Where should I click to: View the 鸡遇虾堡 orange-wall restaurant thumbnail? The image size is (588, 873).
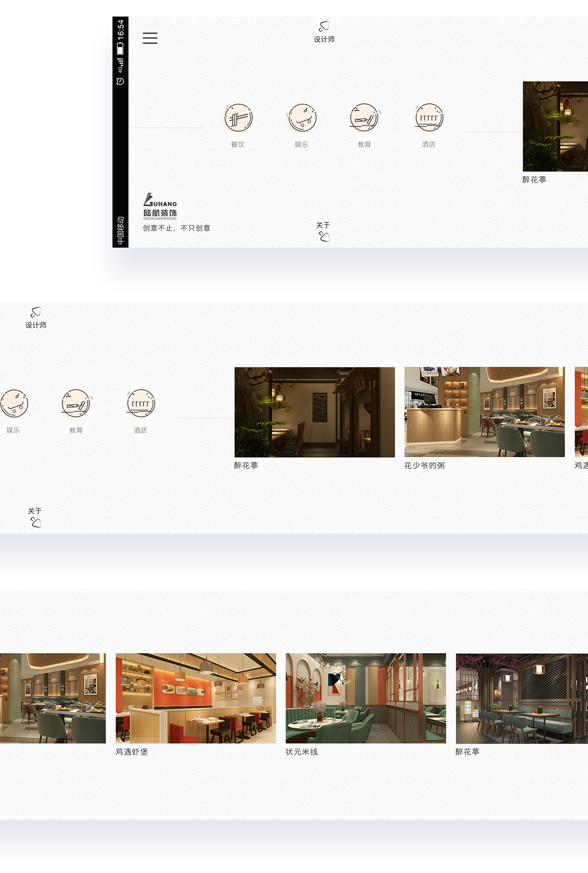[x=195, y=698]
